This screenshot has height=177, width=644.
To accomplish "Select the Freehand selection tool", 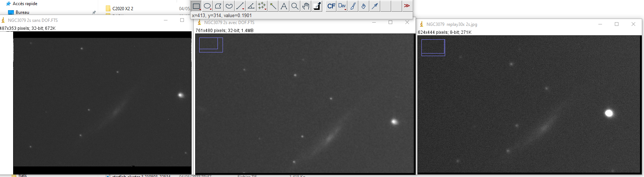I will (x=229, y=6).
